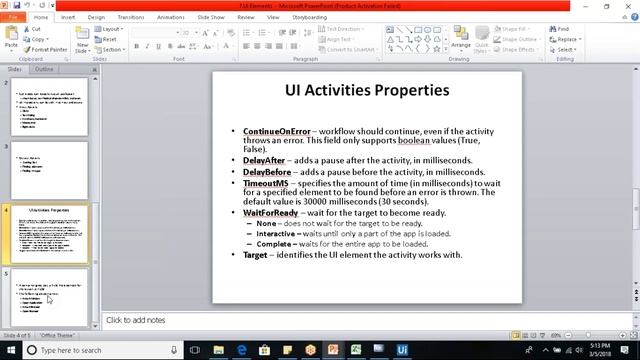Cut the selection with the scissors icon
640x360 pixels.
point(27,29)
